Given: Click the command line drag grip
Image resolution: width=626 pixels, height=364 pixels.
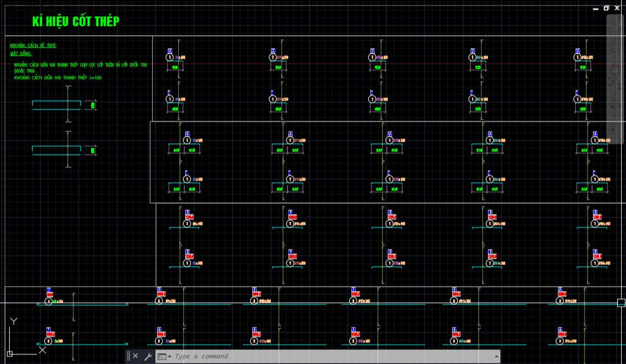Looking at the screenshot, I should point(128,356).
